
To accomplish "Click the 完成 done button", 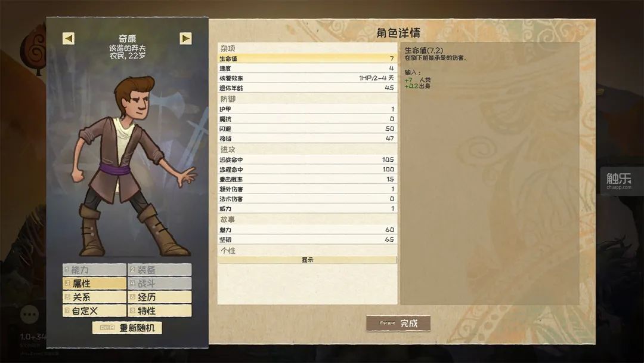I will pyautogui.click(x=398, y=323).
